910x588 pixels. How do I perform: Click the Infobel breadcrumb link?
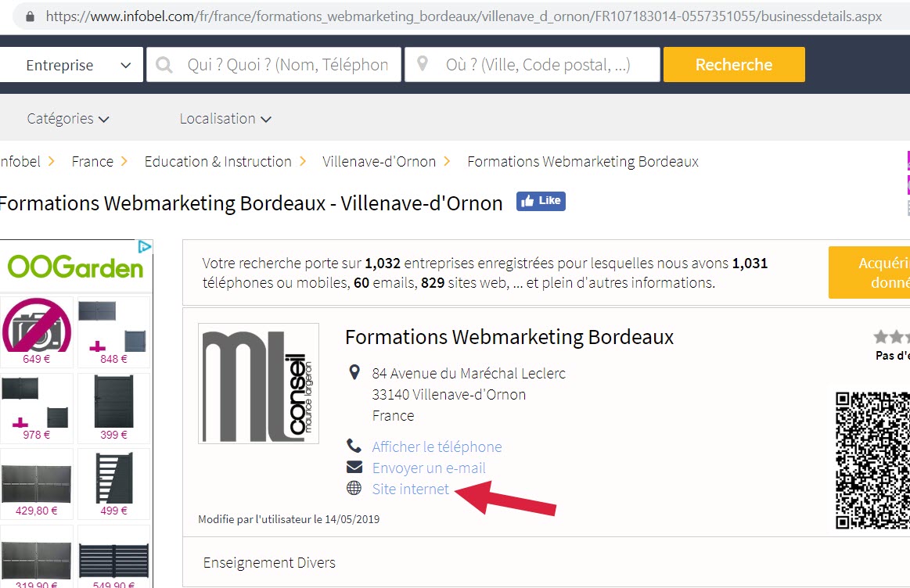click(20, 161)
